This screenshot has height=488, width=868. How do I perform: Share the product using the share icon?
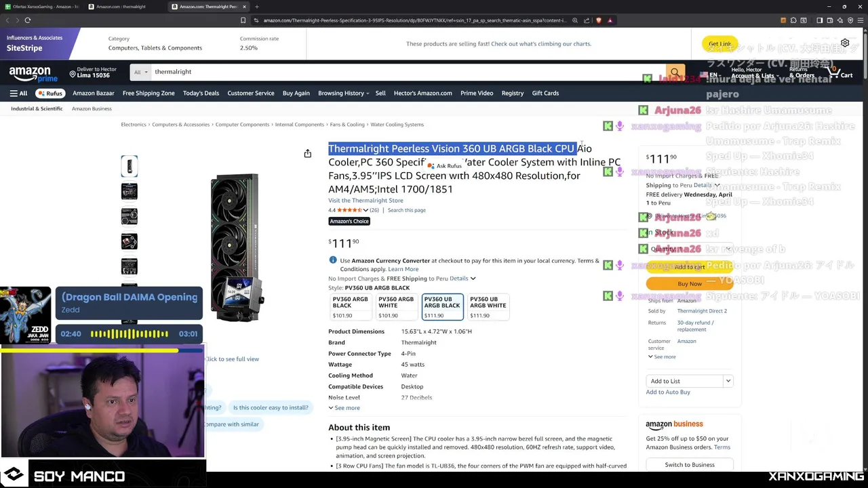[x=308, y=154]
